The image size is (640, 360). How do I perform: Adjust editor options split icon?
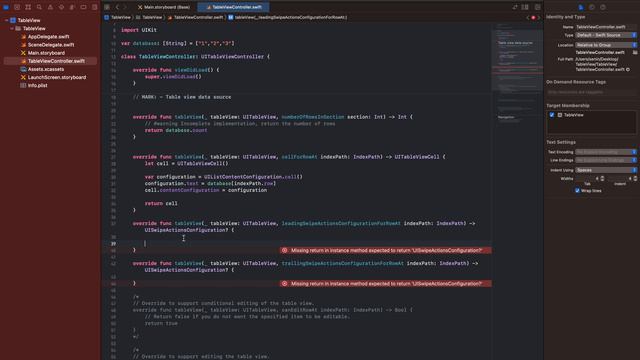[525, 7]
